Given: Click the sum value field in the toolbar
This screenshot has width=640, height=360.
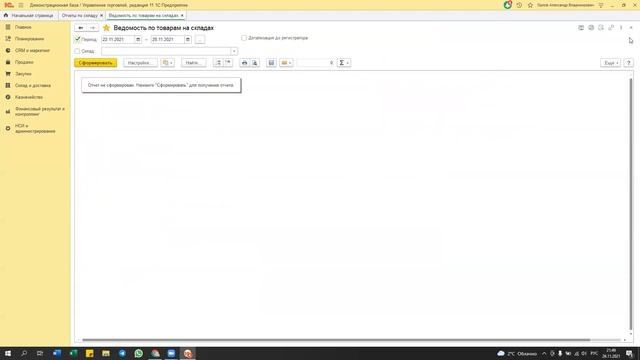Looking at the screenshot, I should click(315, 63).
